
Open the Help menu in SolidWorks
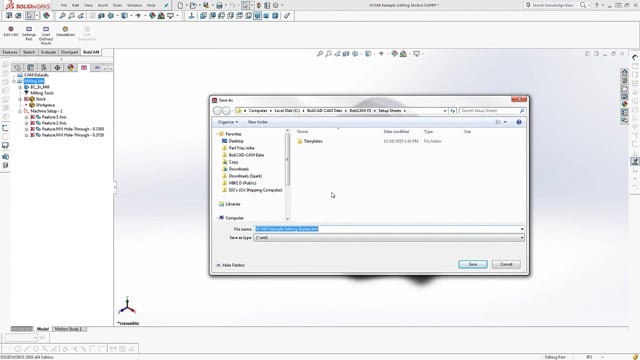(151, 5)
